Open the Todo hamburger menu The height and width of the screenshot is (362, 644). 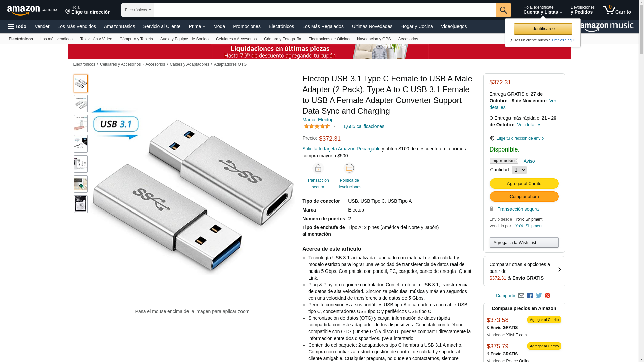pos(17,26)
